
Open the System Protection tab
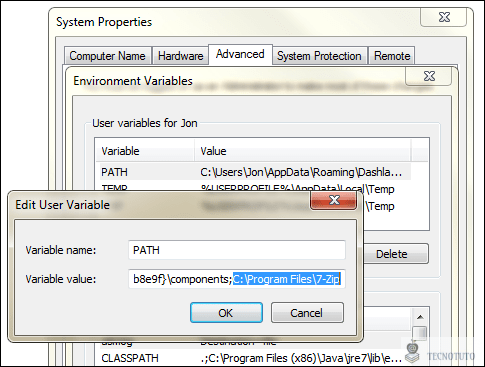tap(319, 56)
